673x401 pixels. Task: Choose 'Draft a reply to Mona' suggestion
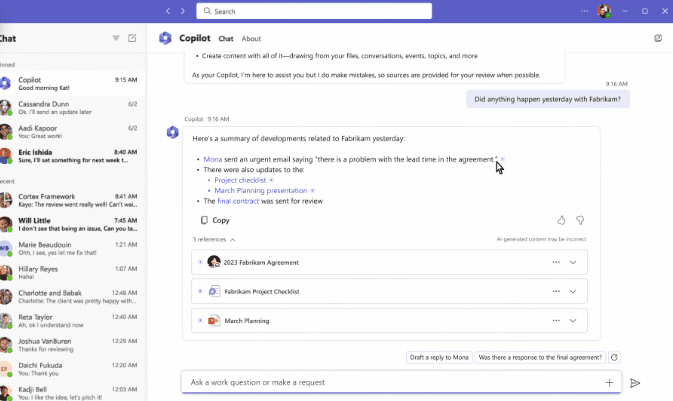click(439, 357)
